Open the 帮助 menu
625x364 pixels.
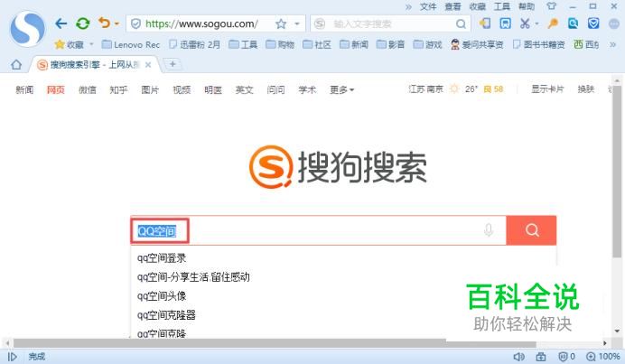coord(527,6)
